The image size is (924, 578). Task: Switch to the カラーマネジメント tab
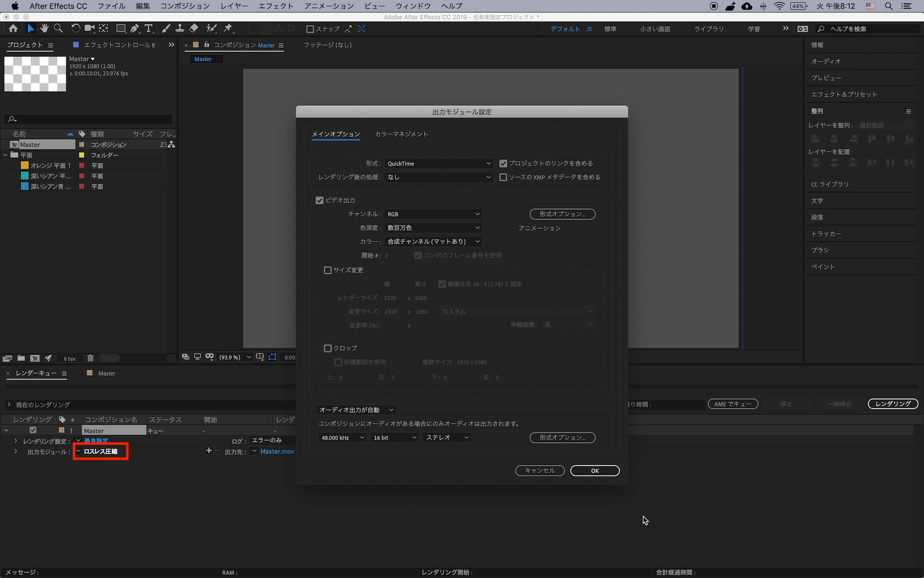(x=401, y=134)
